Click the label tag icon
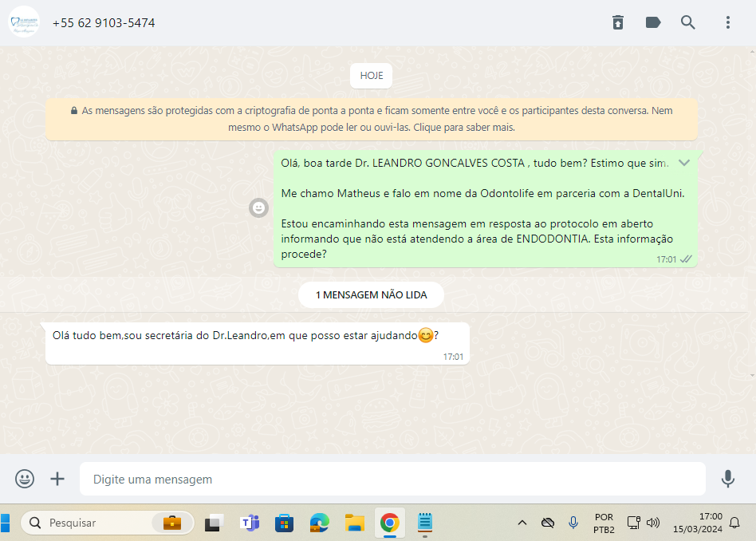756x541 pixels. [x=653, y=22]
